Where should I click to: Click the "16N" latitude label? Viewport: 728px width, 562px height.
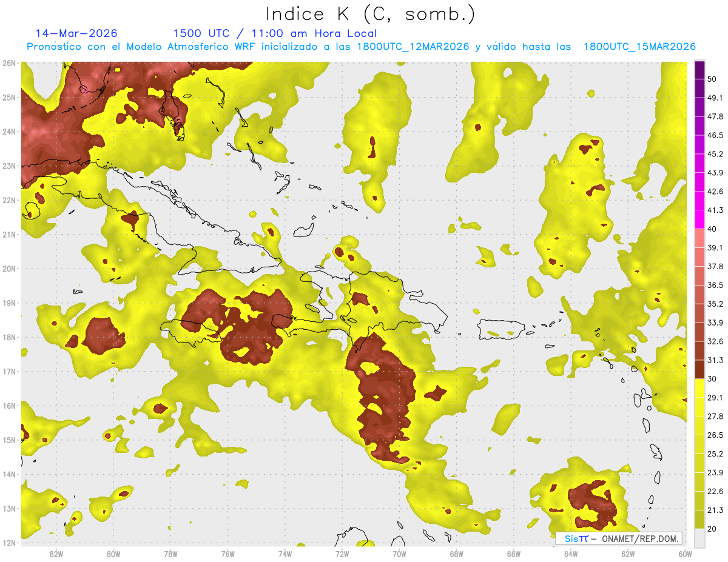point(8,406)
